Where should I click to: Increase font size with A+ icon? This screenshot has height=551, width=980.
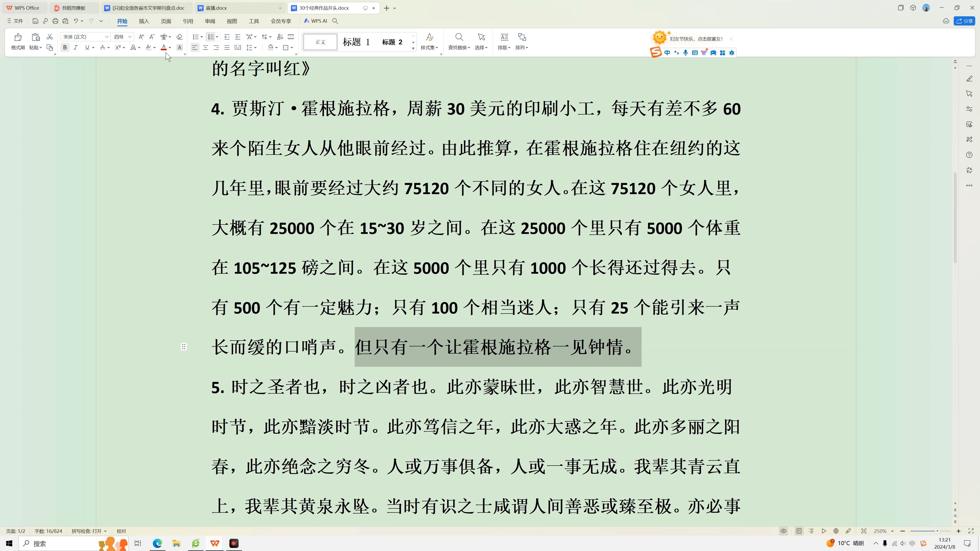tap(141, 37)
